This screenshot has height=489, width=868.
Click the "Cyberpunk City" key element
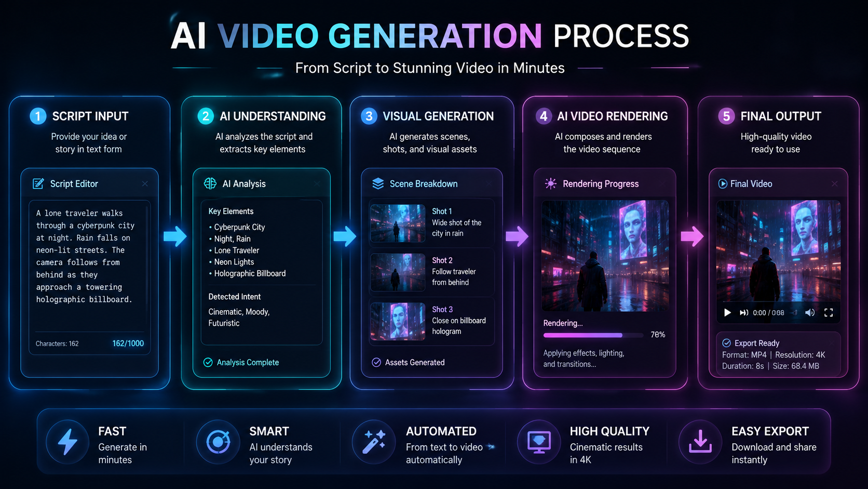239,227
